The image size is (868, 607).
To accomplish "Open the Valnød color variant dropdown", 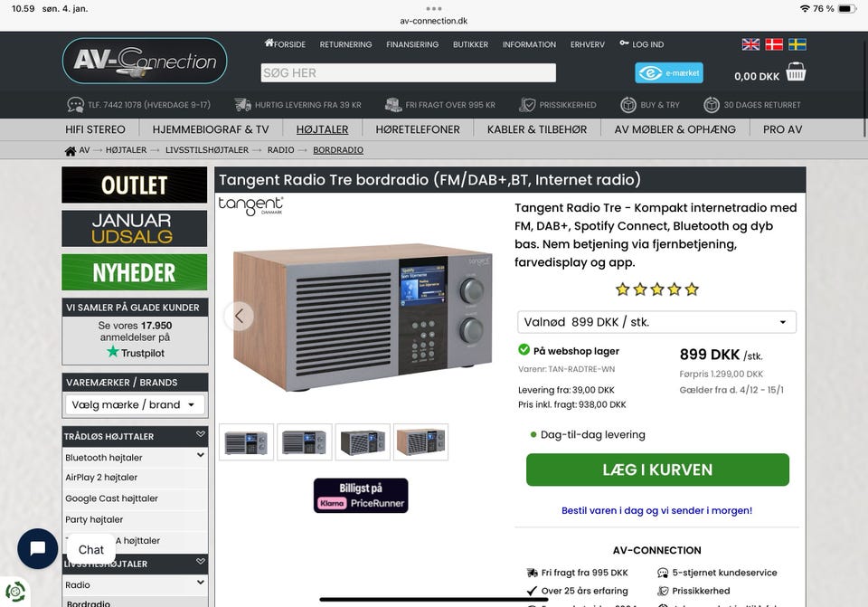I will point(656,322).
